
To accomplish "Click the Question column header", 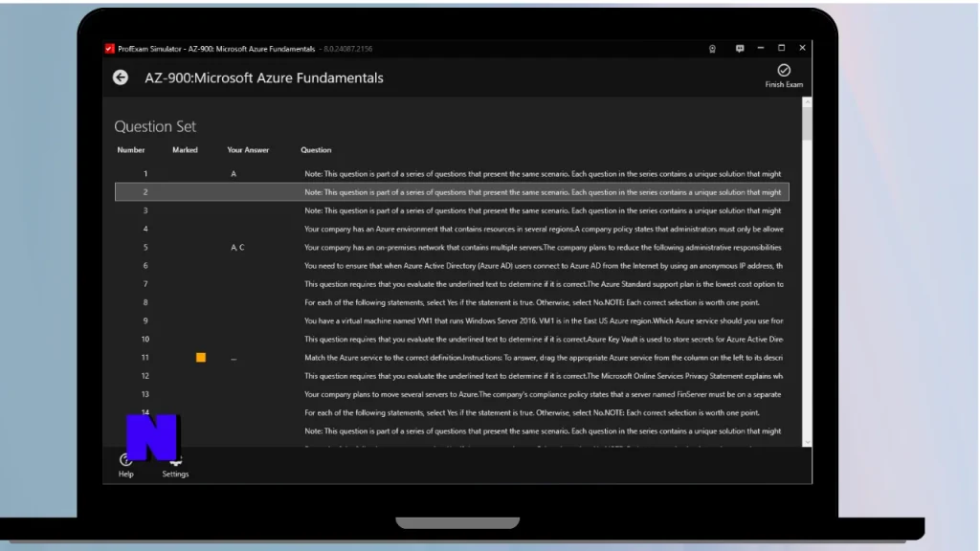I will coord(316,150).
